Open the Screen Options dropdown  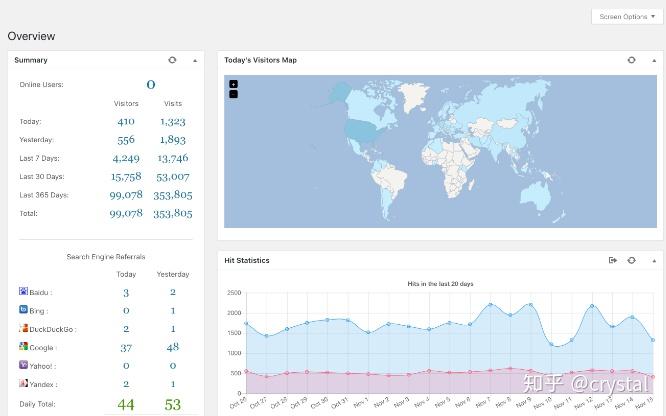click(627, 16)
